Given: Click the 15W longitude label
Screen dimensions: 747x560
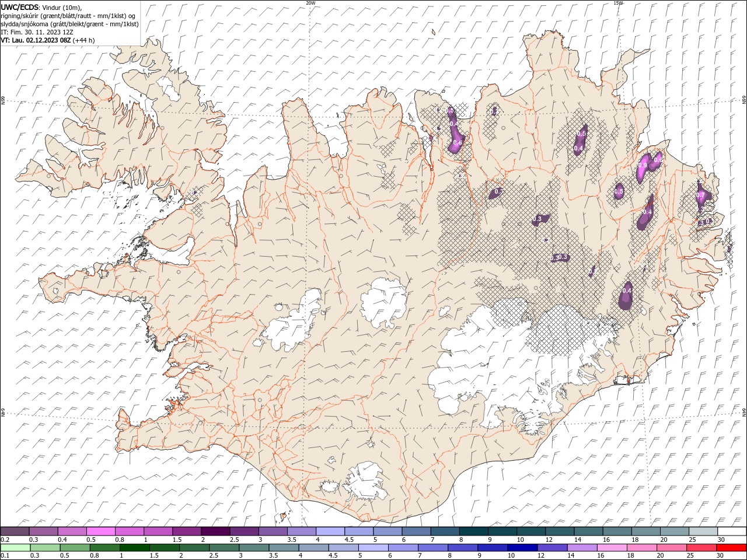Looking at the screenshot, I should [617, 2].
